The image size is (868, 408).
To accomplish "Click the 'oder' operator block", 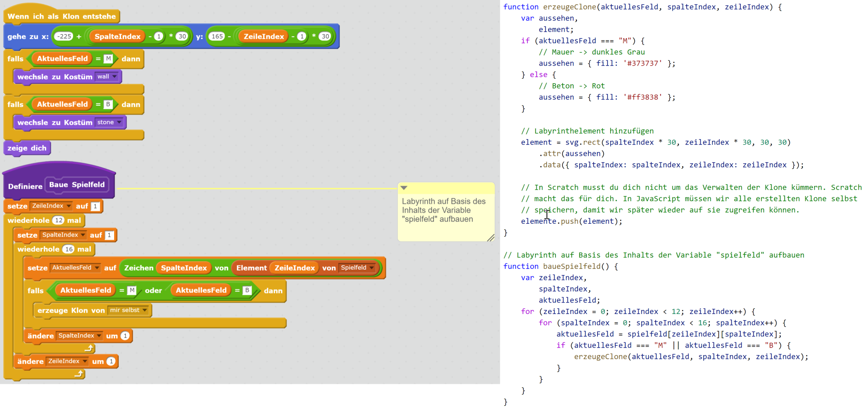I will click(153, 291).
